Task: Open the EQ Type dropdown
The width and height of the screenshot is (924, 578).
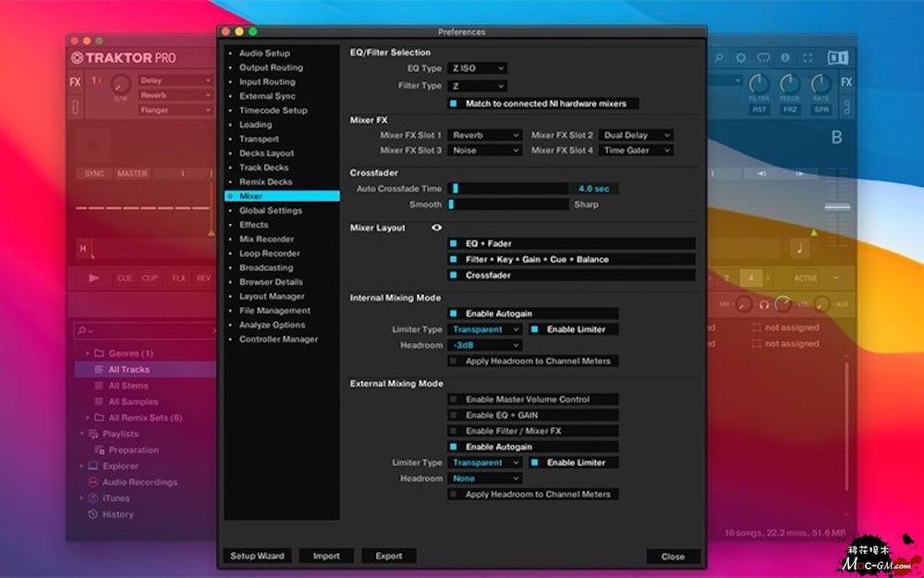Action: click(x=478, y=68)
